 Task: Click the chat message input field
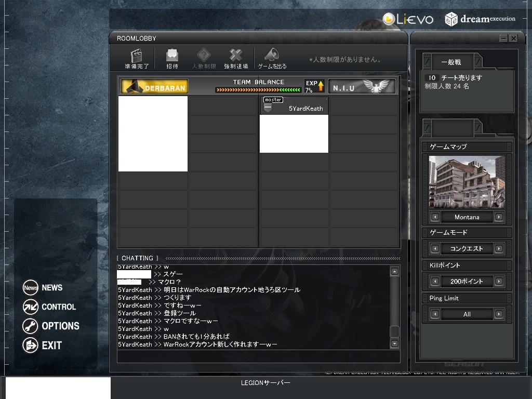(258, 356)
